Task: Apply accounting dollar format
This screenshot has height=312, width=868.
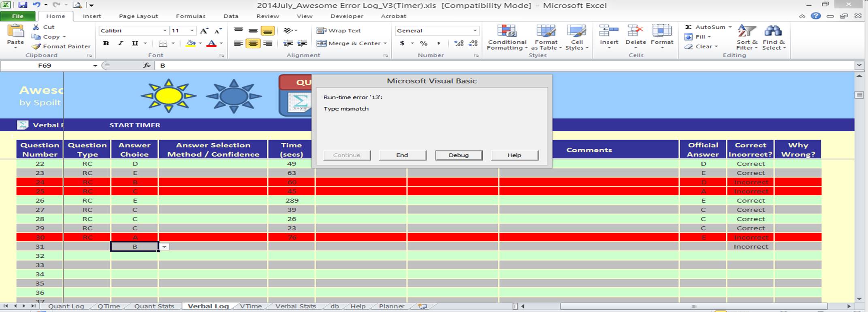Action: tap(402, 43)
